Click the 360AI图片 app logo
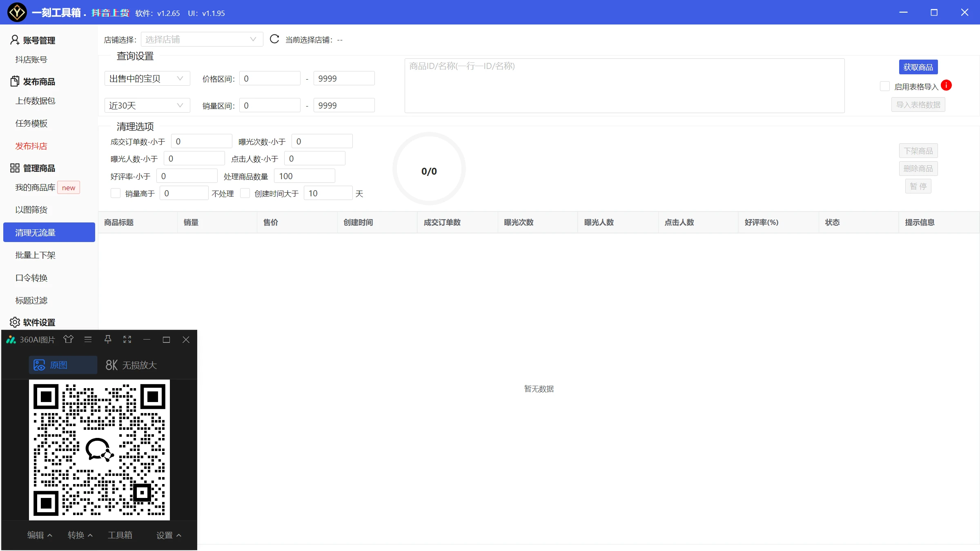This screenshot has width=980, height=551. pos(11,340)
